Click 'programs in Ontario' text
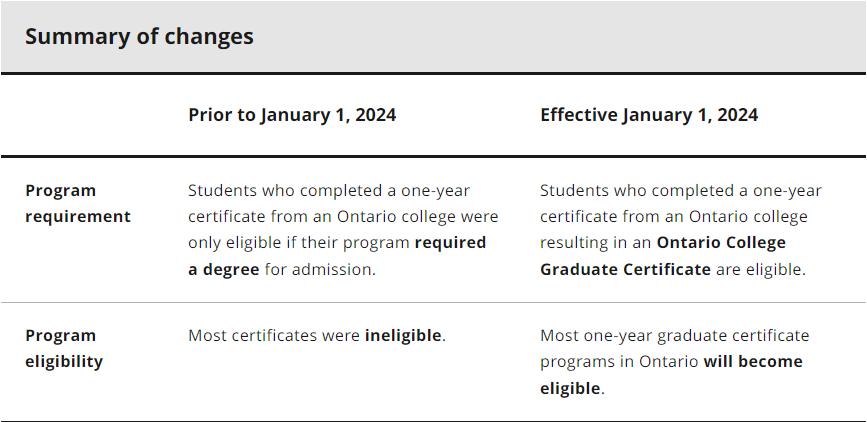This screenshot has width=867, height=422. pyautogui.click(x=619, y=362)
